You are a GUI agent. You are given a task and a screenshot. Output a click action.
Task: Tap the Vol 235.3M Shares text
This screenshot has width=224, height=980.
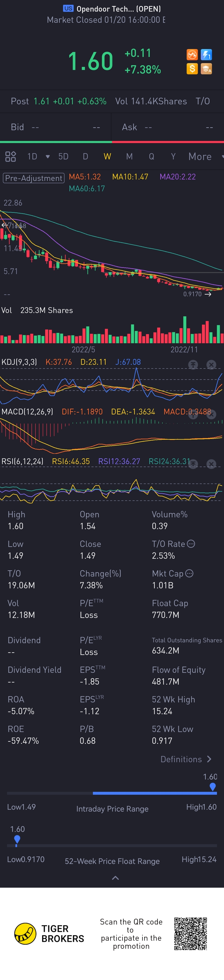(x=37, y=310)
